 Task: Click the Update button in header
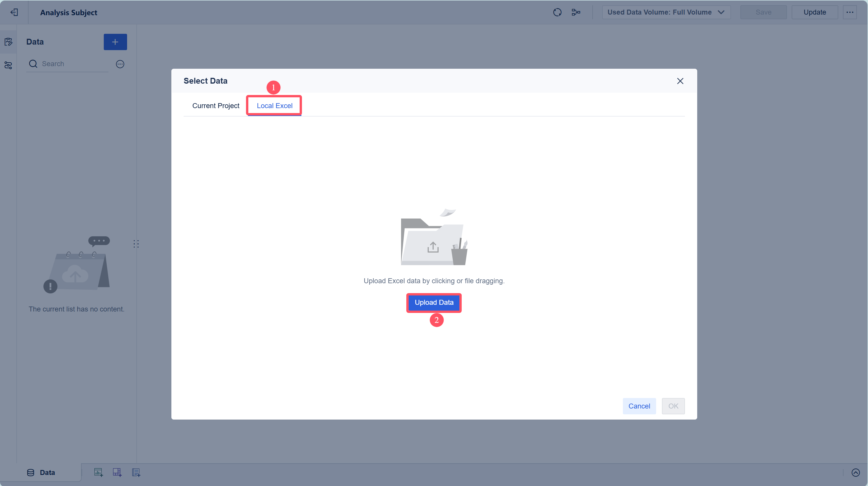pos(814,13)
